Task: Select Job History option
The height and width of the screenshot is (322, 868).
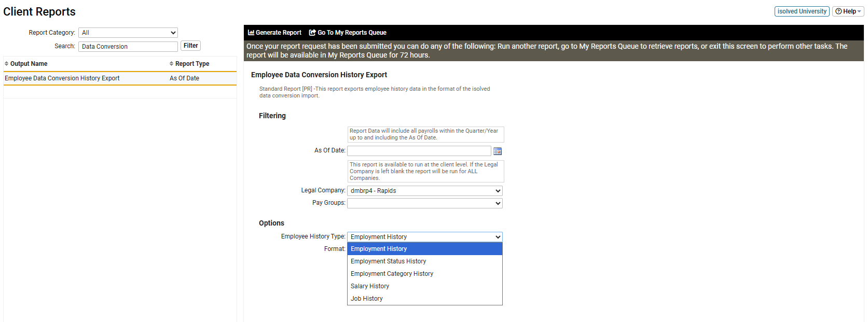Action: tap(367, 299)
